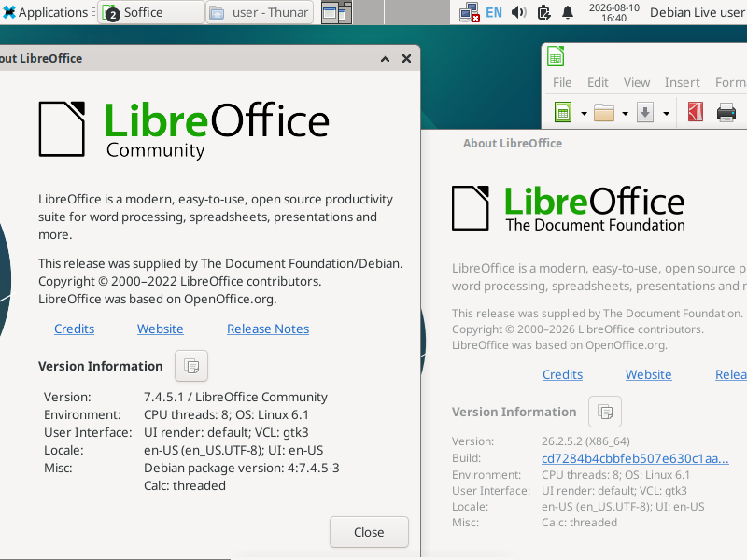Copy version info in 7.4.5.1 dialog
Viewport: 747px width, 560px height.
tap(191, 366)
